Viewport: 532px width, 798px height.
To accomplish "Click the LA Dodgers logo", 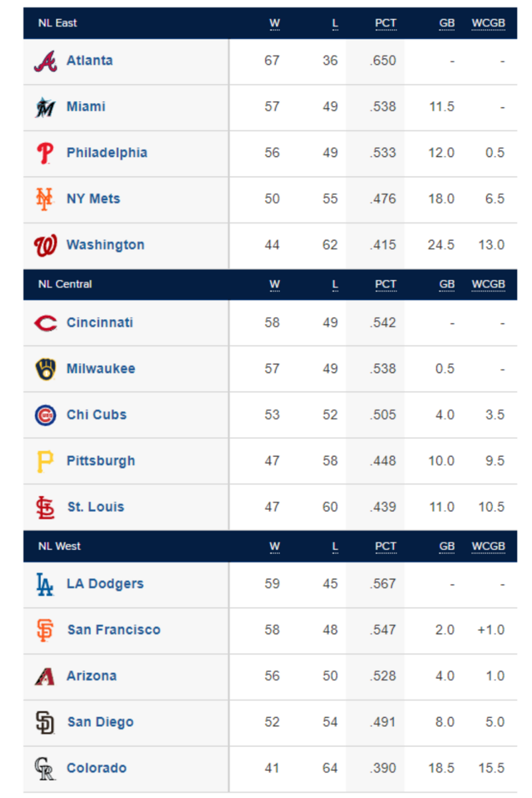I will click(45, 585).
